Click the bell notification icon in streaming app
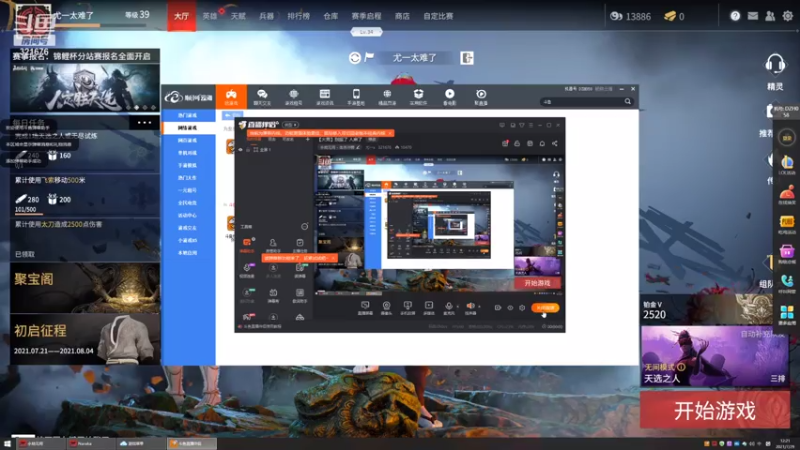 point(542,143)
